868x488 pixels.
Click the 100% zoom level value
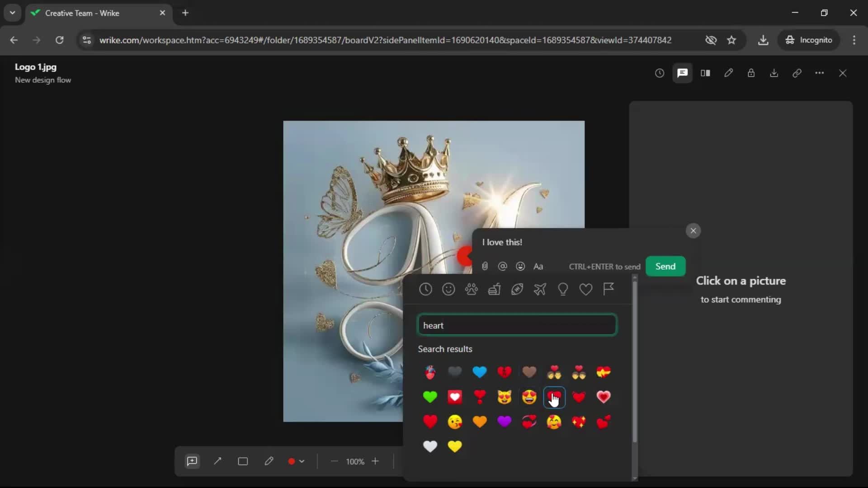[x=355, y=462]
